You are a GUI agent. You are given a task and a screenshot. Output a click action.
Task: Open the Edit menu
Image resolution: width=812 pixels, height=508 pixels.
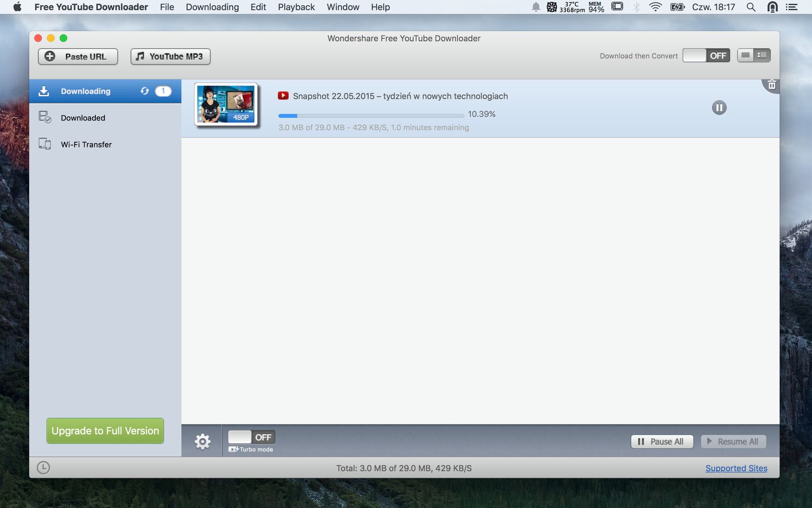258,7
